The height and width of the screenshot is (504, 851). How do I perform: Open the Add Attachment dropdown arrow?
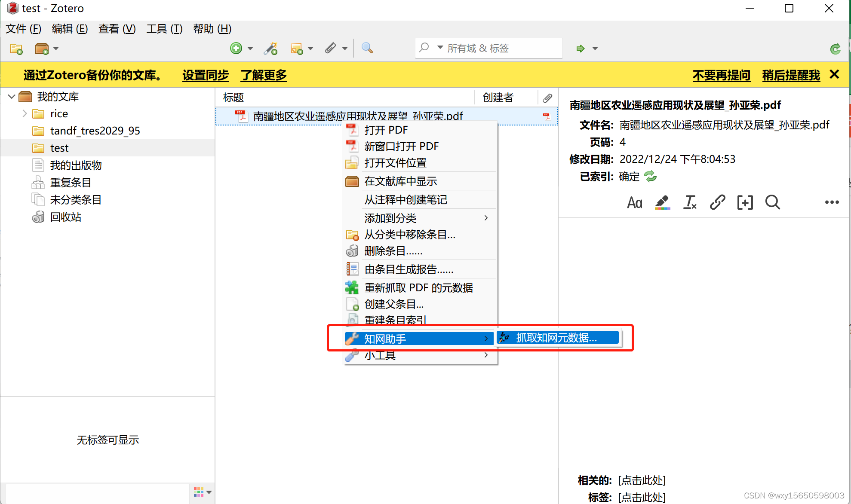click(x=345, y=49)
